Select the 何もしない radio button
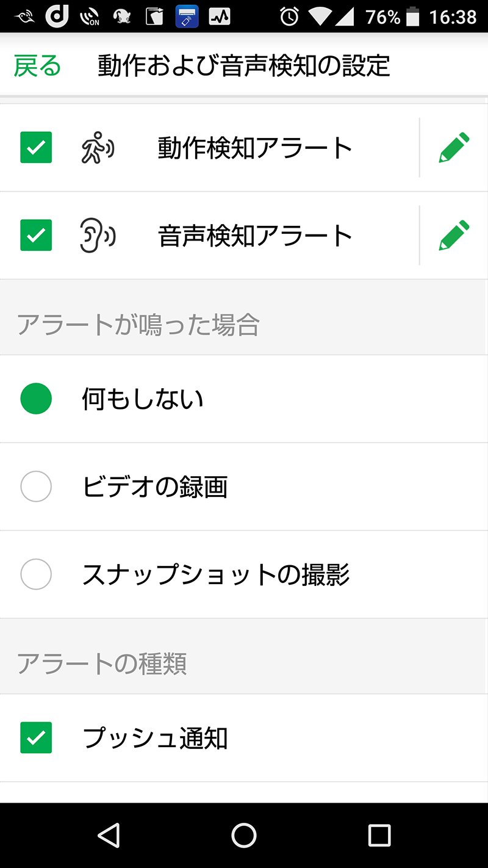 pyautogui.click(x=36, y=399)
